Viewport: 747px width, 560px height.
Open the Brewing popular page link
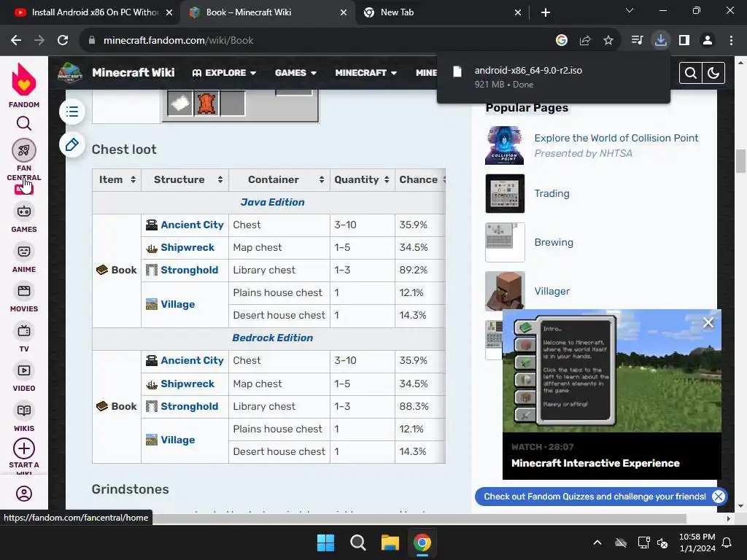click(554, 242)
